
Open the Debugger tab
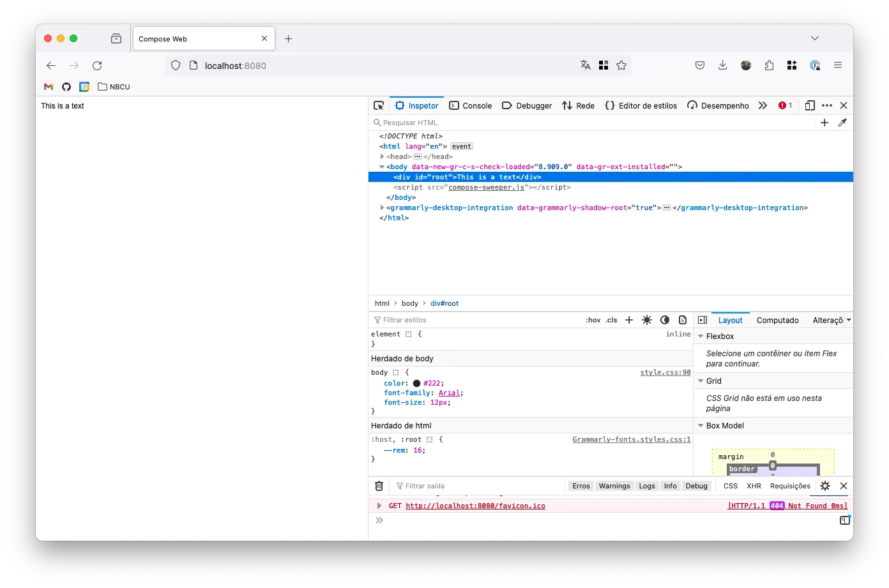(527, 105)
